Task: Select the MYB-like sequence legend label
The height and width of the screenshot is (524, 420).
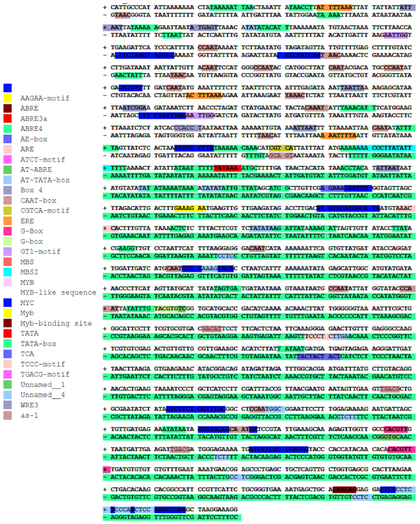Action: [58, 292]
